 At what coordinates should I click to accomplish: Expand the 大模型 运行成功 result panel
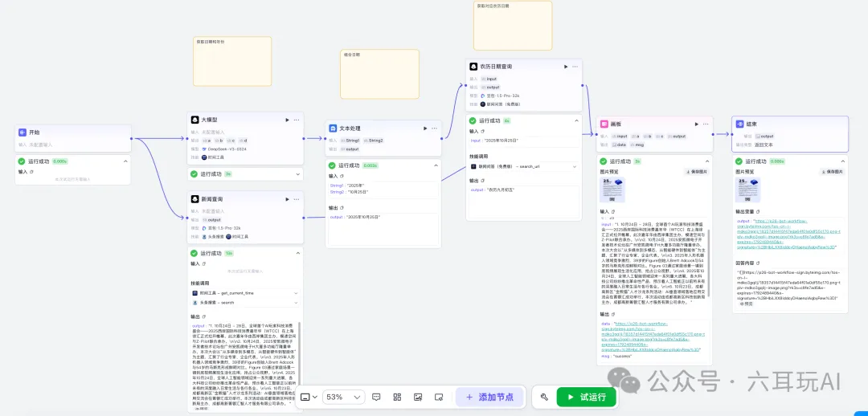298,173
